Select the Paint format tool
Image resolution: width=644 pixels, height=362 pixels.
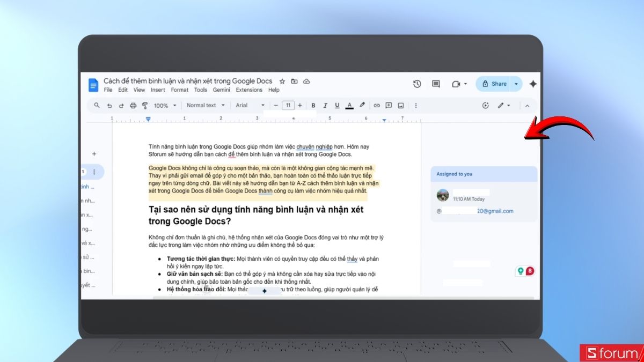click(145, 106)
